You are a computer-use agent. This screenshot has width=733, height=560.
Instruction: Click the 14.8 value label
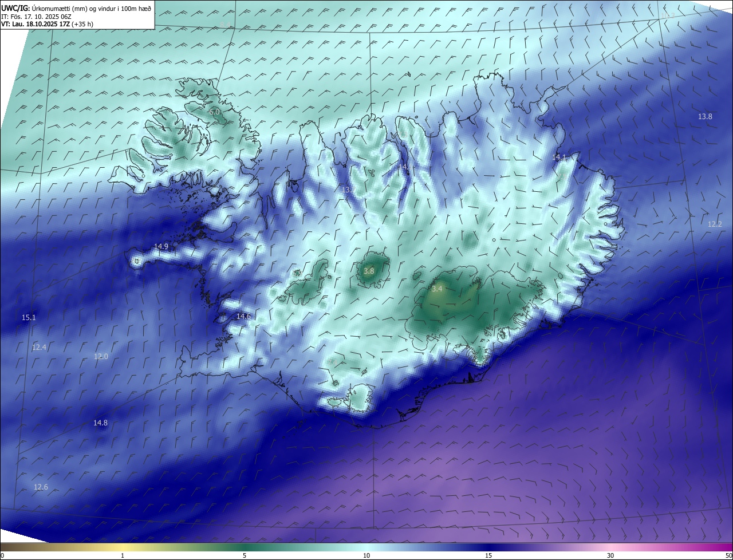(100, 423)
